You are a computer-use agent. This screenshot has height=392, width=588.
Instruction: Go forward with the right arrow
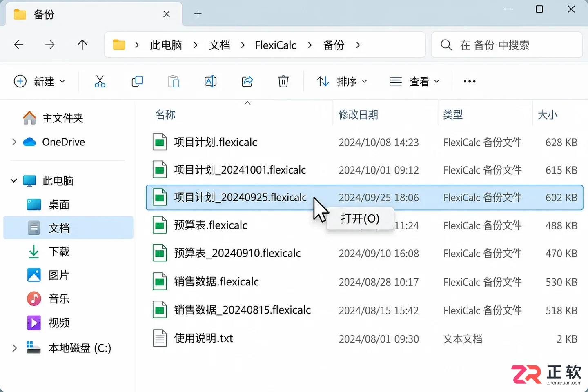pyautogui.click(x=50, y=45)
